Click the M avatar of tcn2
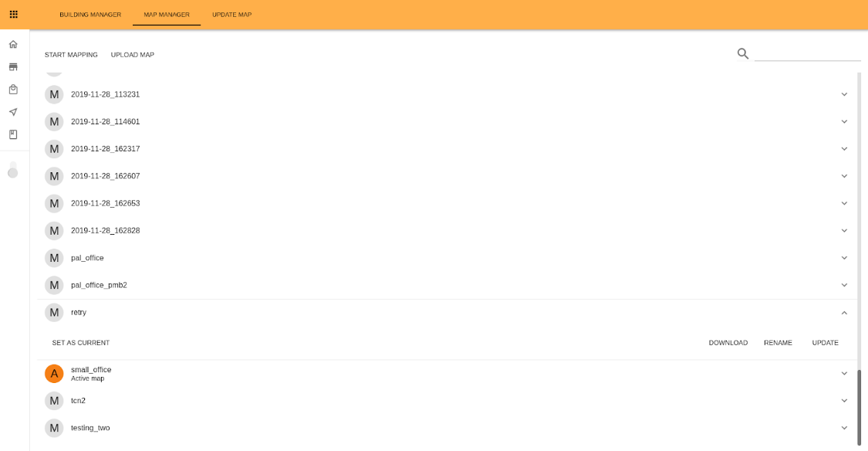This screenshot has width=868, height=451. tap(54, 401)
